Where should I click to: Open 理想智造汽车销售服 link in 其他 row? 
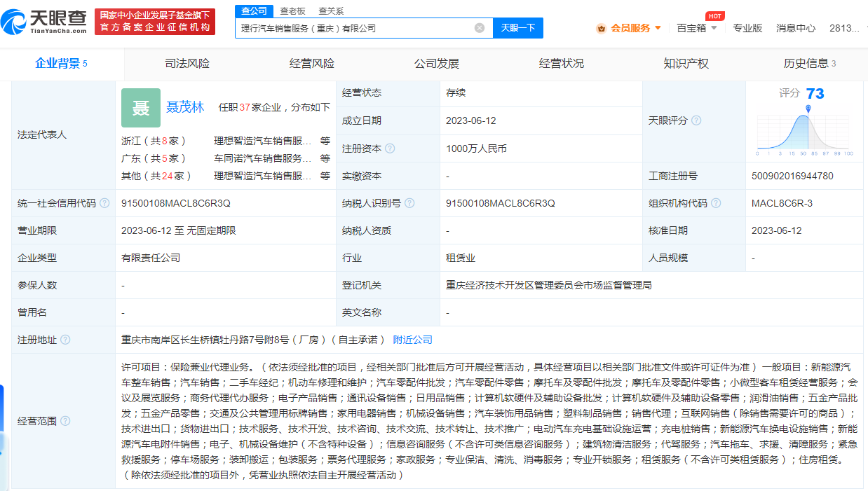pyautogui.click(x=263, y=176)
